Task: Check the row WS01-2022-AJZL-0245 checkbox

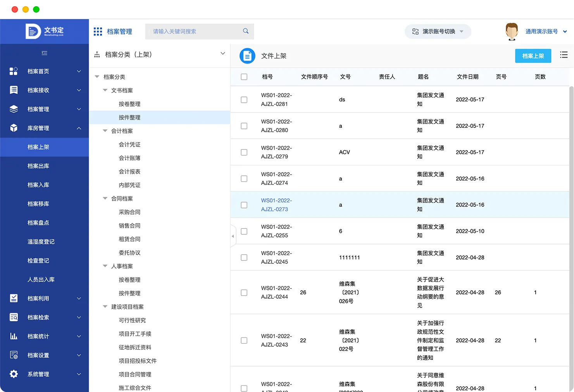Action: [244, 258]
